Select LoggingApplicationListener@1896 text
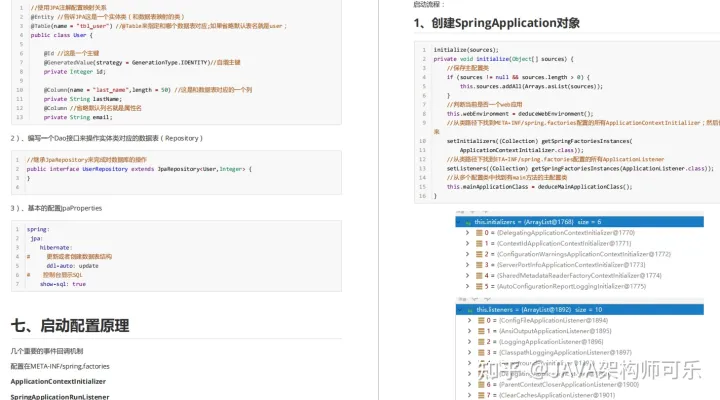 (x=551, y=342)
